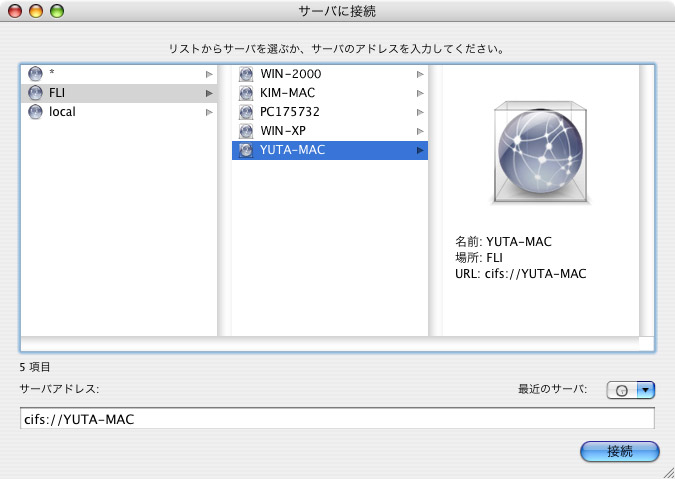Zoom the window with green button
Screen dimensions: 675x479
click(57, 11)
